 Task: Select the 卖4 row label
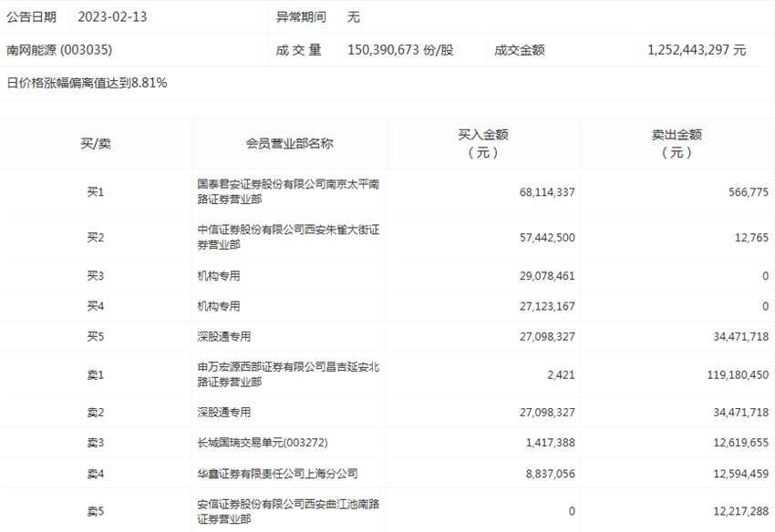[96, 474]
